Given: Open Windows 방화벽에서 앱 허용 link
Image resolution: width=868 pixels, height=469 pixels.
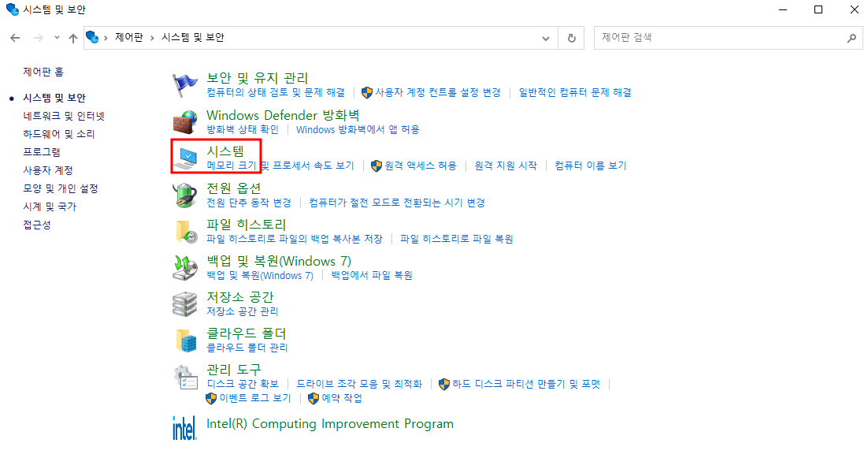Looking at the screenshot, I should [x=358, y=129].
